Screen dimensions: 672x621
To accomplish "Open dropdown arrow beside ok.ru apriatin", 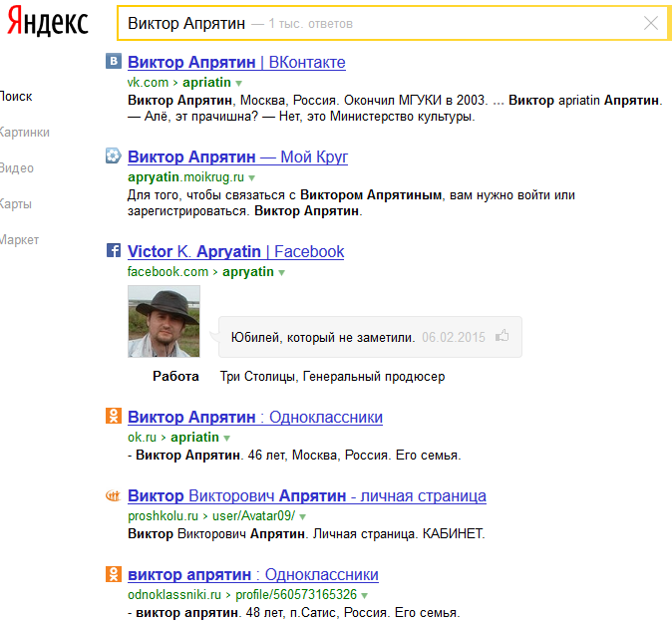I will (227, 438).
